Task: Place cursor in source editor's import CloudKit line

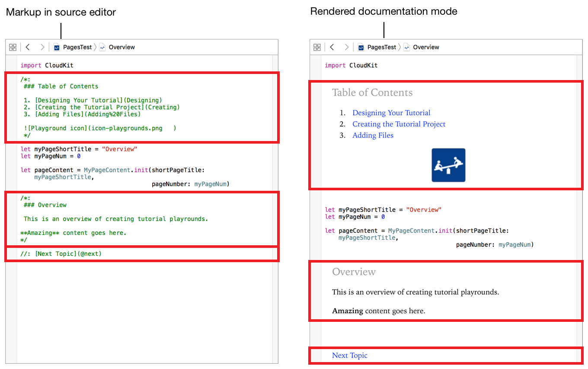Action: [x=48, y=65]
